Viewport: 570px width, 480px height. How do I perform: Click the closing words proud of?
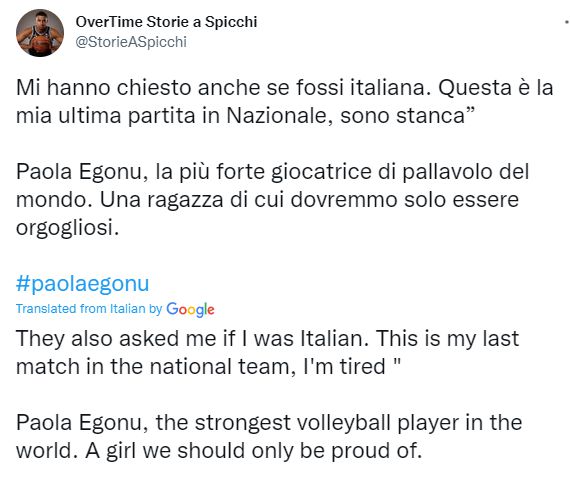pyautogui.click(x=376, y=451)
